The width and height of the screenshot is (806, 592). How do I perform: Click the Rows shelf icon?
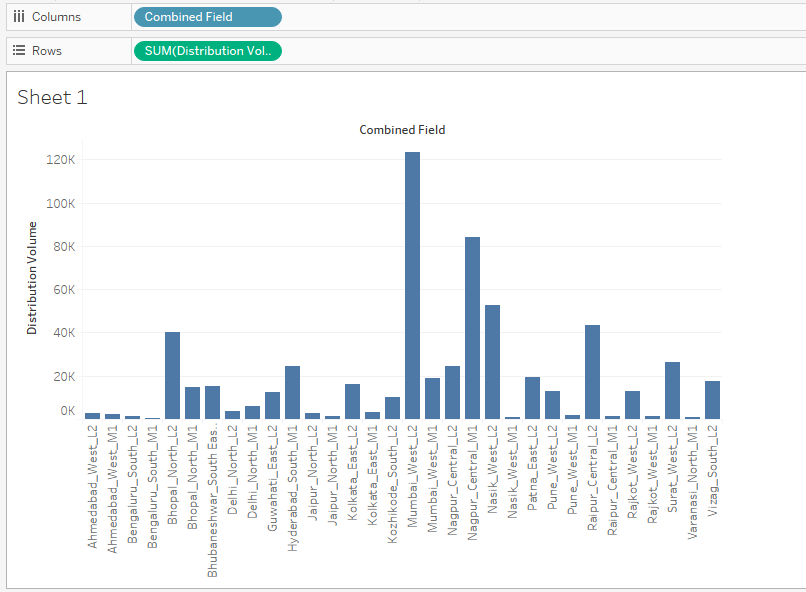click(19, 50)
